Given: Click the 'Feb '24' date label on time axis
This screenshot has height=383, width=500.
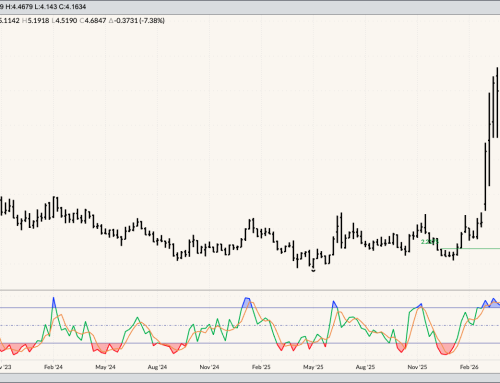Looking at the screenshot, I should (53, 367).
